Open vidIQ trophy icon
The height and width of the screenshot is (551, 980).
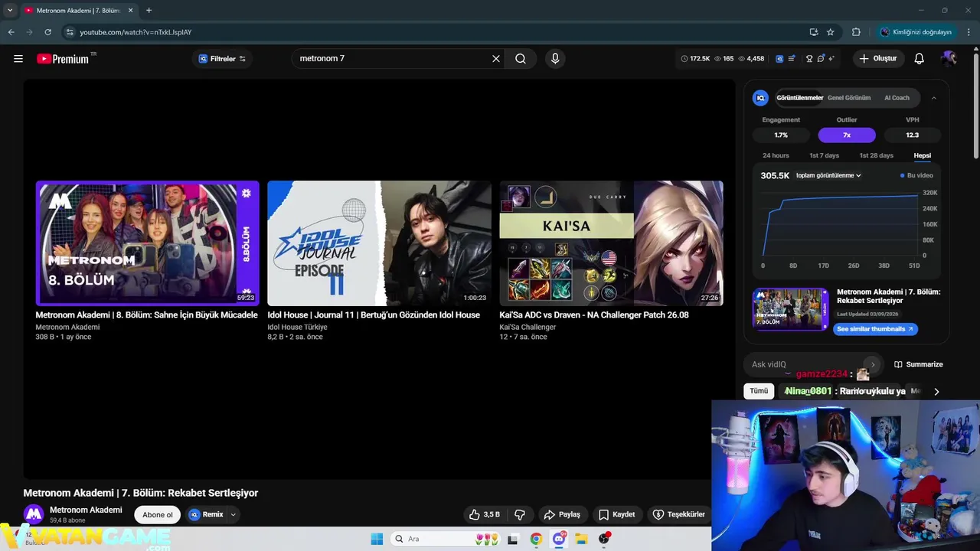coord(809,59)
